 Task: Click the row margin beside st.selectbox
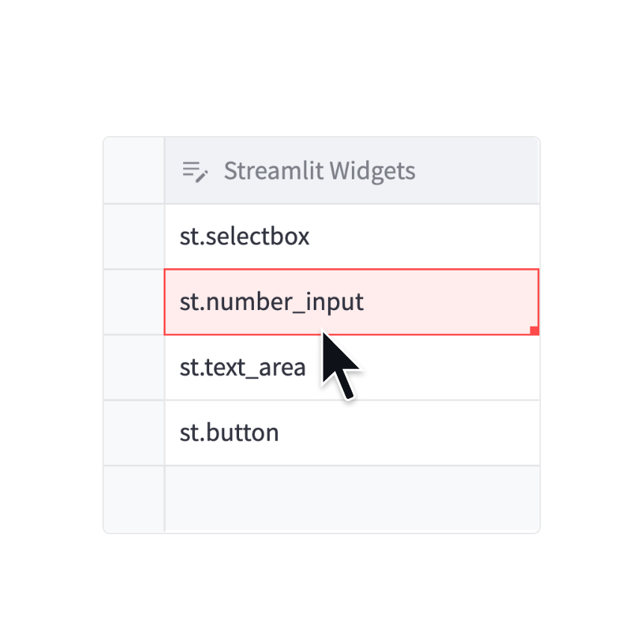[x=134, y=236]
